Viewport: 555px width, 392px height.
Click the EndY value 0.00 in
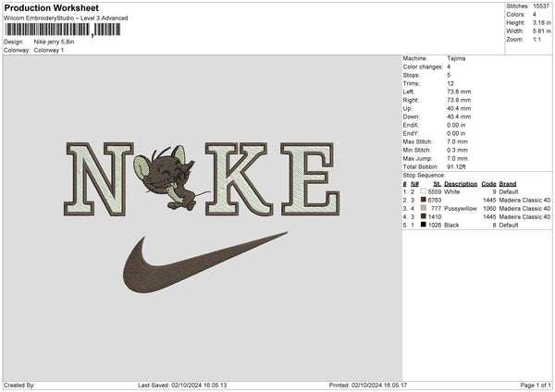[456, 134]
